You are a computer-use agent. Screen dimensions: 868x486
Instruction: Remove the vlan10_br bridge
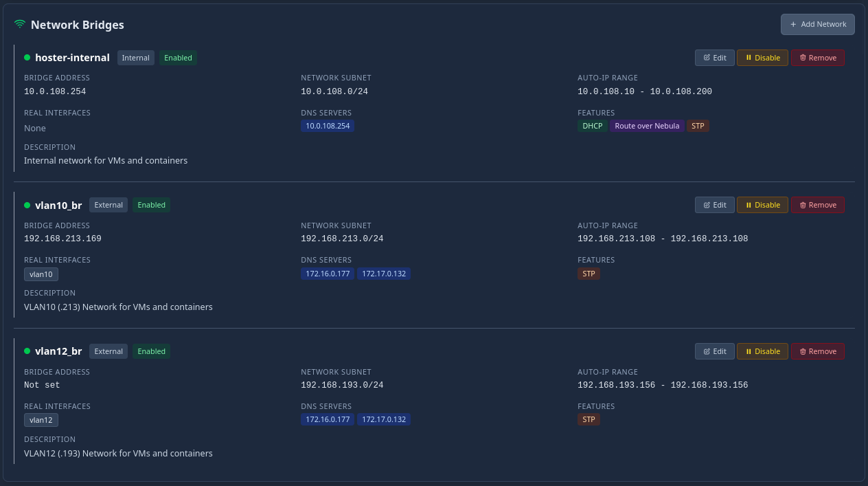point(817,205)
